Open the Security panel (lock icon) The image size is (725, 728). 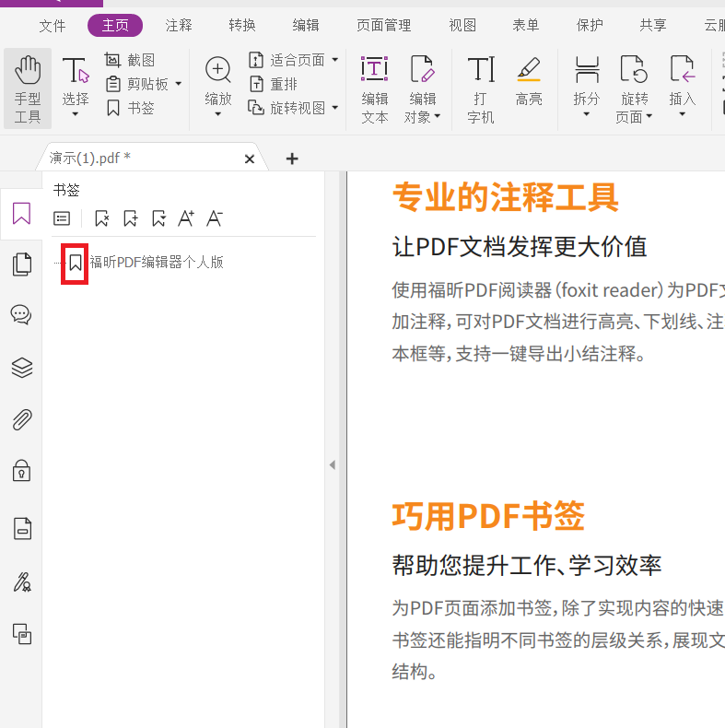[x=21, y=471]
